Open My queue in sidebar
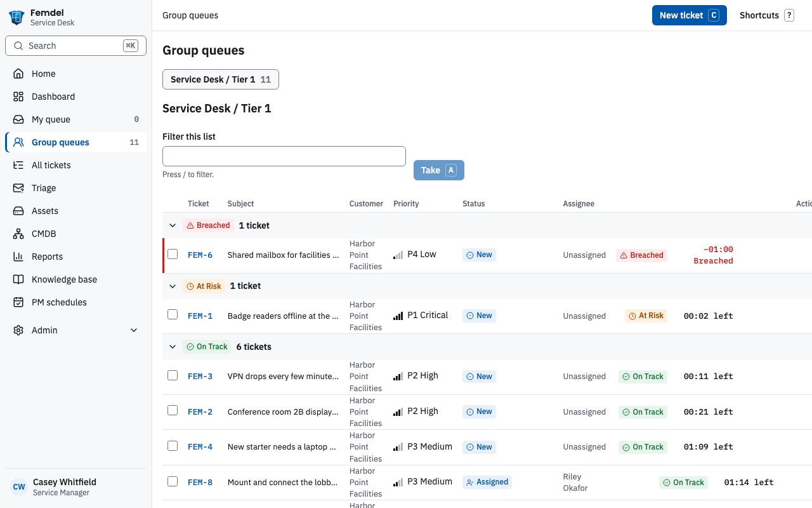 (75, 119)
